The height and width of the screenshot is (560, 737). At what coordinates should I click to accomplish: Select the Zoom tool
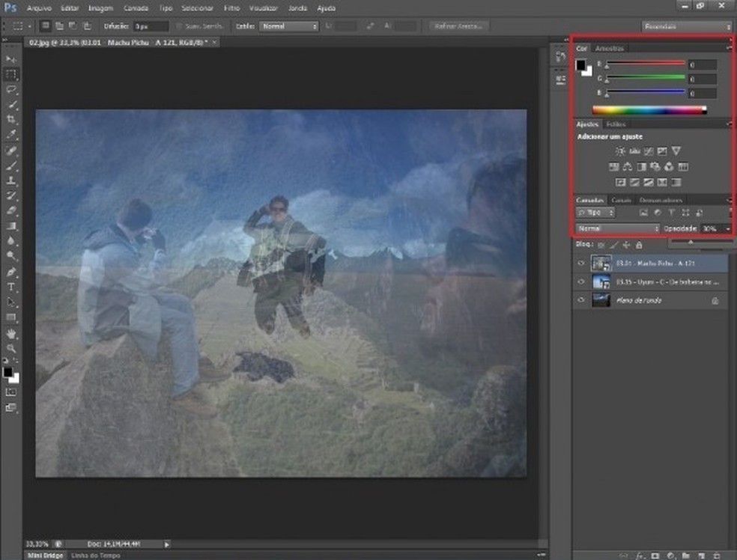pyautogui.click(x=11, y=348)
